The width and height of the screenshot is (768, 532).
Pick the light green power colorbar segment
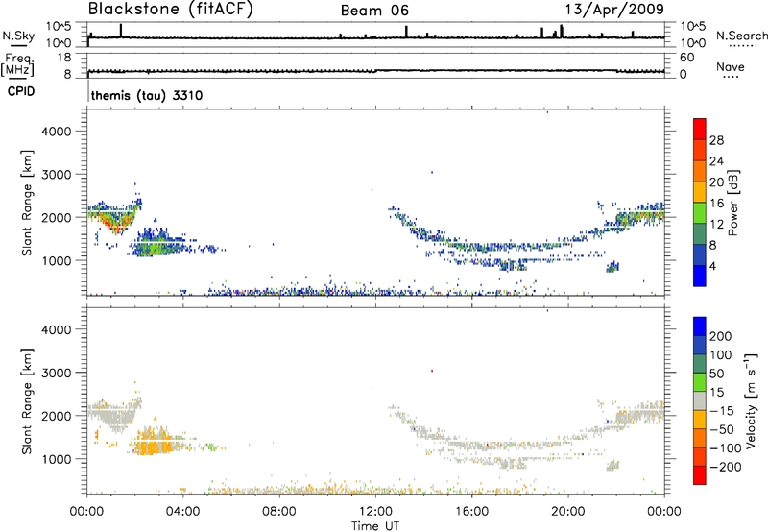[x=700, y=212]
